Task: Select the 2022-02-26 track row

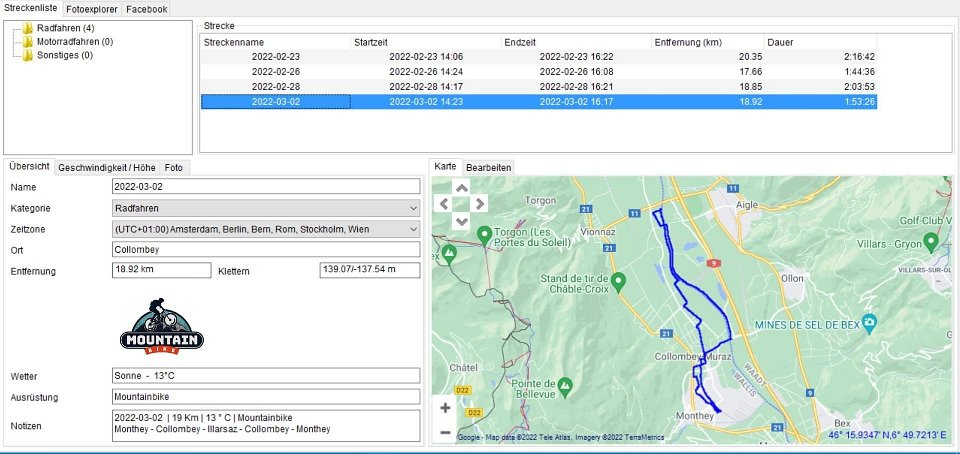Action: coord(539,72)
